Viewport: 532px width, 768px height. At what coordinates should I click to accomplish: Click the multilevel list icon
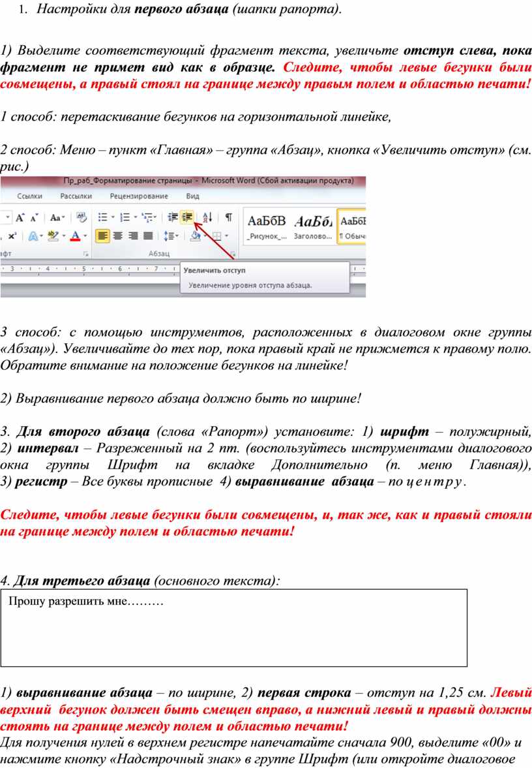tap(147, 217)
